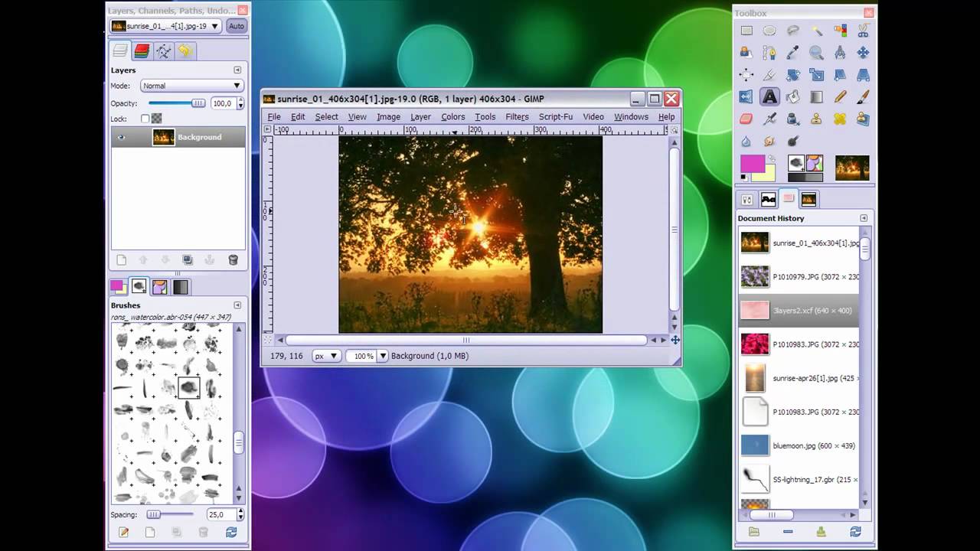This screenshot has width=980, height=551.
Task: Select the Blend gradient tool
Action: pos(817,97)
